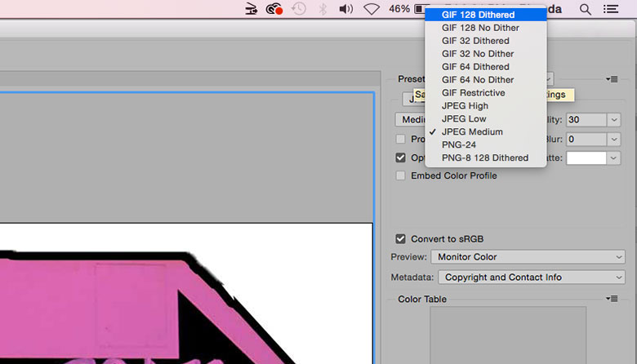Open the Color Table panel menu icon

[612, 299]
